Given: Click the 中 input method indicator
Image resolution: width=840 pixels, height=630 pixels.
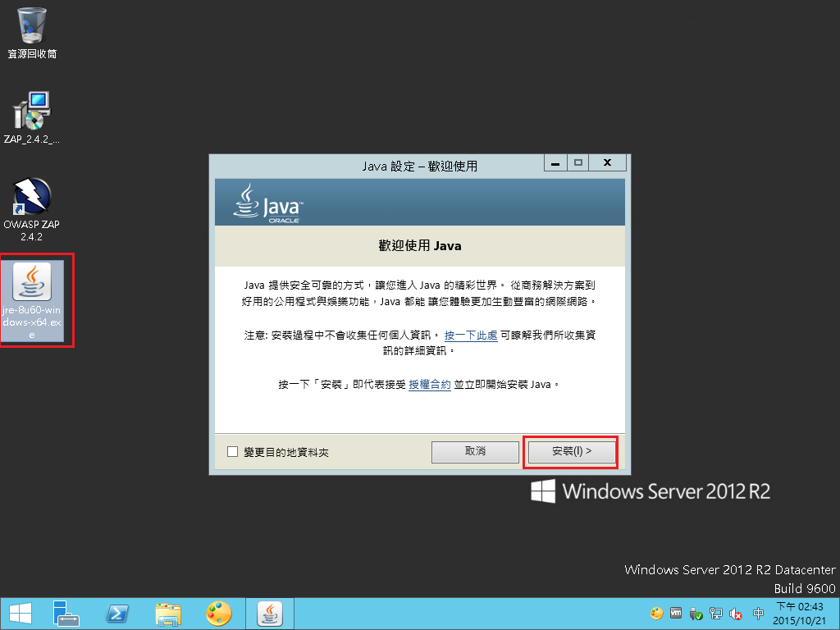Looking at the screenshot, I should [758, 614].
